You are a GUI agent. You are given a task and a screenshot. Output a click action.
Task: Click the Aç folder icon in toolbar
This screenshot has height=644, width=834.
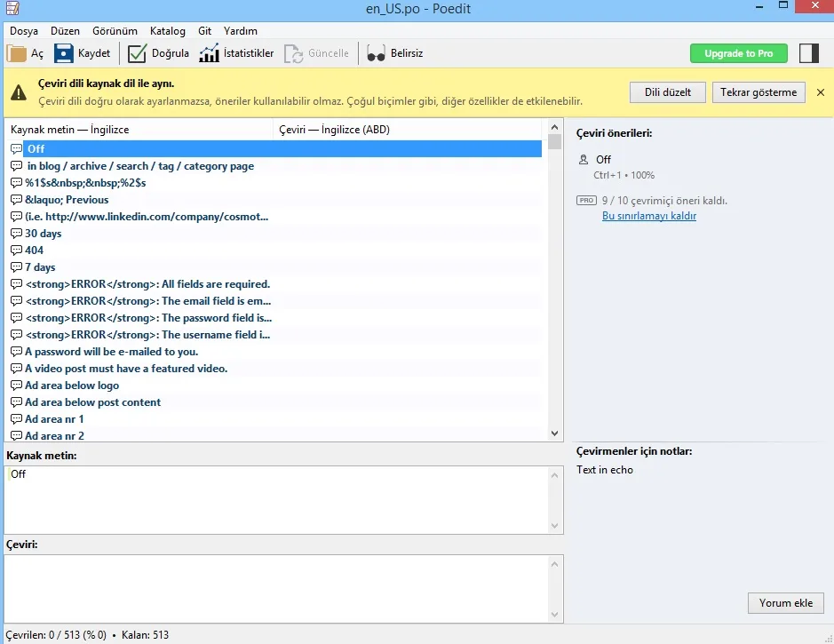pyautogui.click(x=17, y=53)
